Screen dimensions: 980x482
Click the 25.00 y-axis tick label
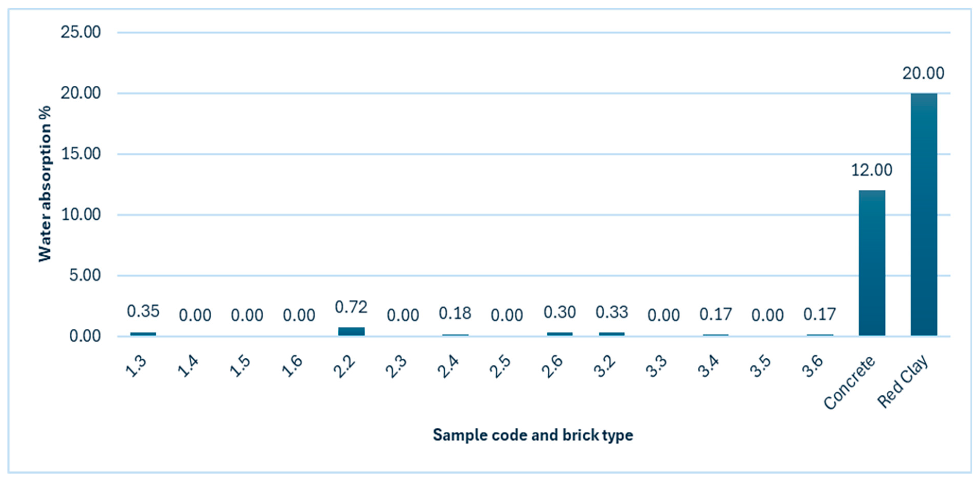(x=81, y=32)
